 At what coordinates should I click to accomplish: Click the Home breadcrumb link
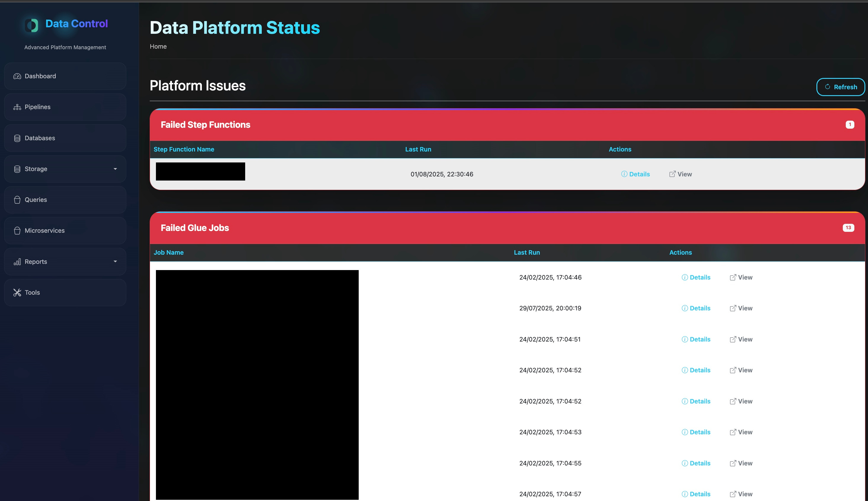click(158, 47)
